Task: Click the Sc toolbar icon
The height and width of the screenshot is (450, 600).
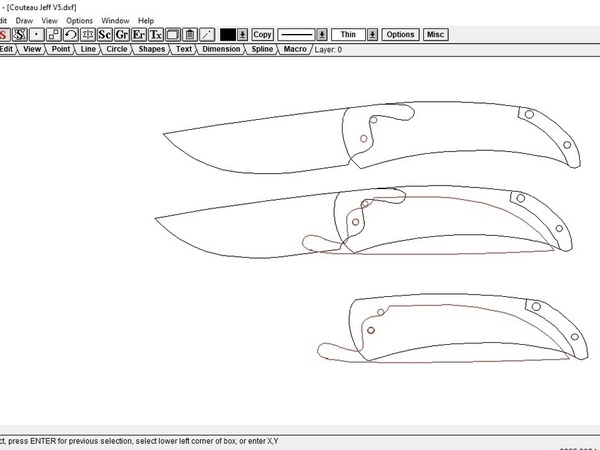Action: pyautogui.click(x=105, y=34)
